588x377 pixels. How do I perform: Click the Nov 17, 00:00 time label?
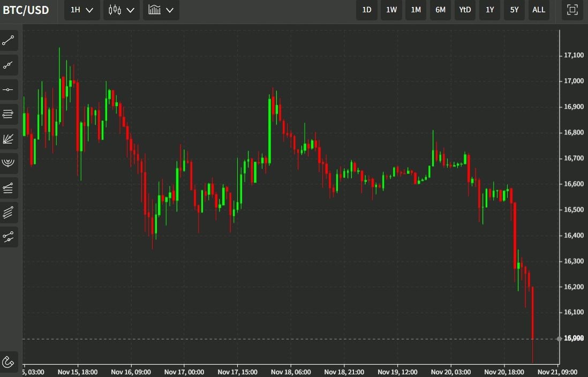pyautogui.click(x=184, y=372)
